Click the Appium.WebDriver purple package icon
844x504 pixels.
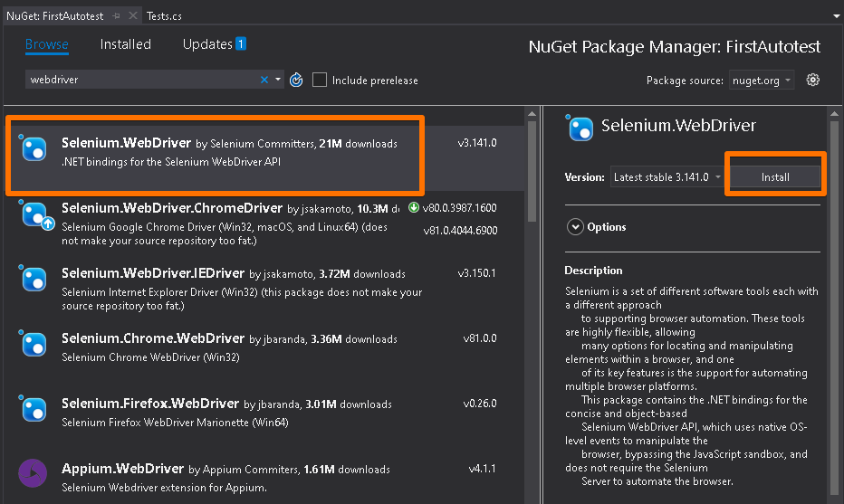(34, 472)
